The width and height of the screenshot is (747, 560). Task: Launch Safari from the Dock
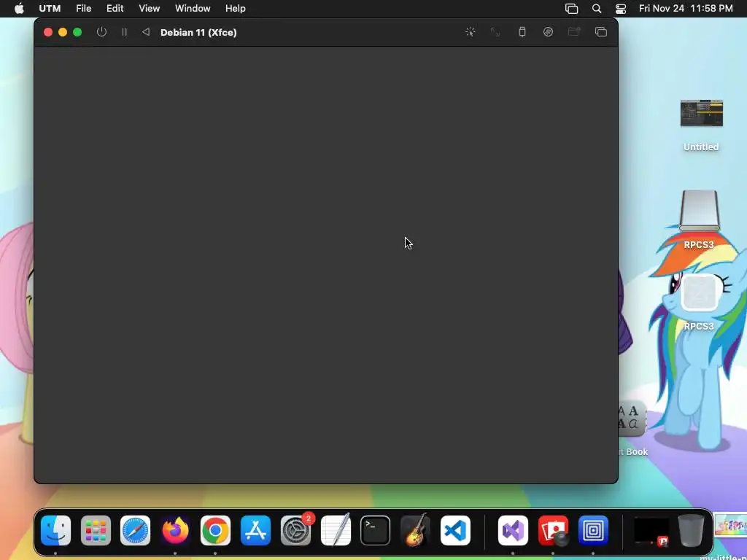click(x=135, y=530)
